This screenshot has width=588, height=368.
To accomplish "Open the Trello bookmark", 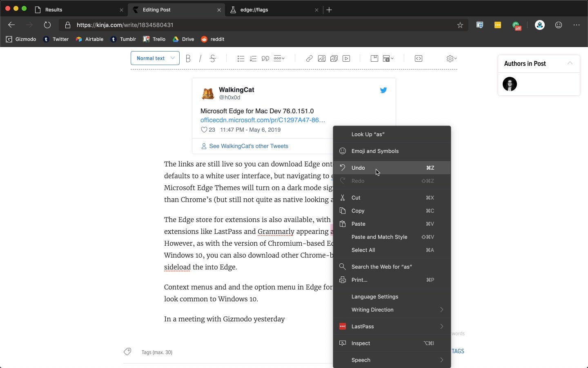I will (154, 39).
